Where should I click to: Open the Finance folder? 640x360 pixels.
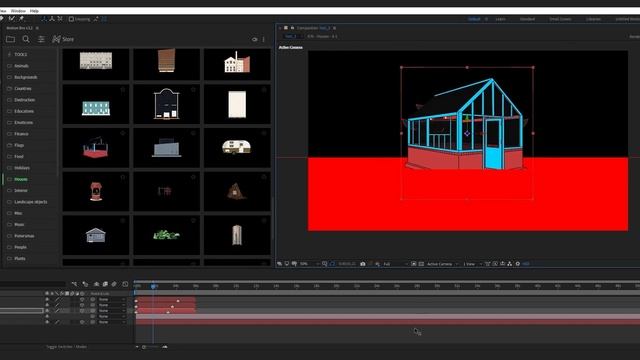tap(21, 134)
